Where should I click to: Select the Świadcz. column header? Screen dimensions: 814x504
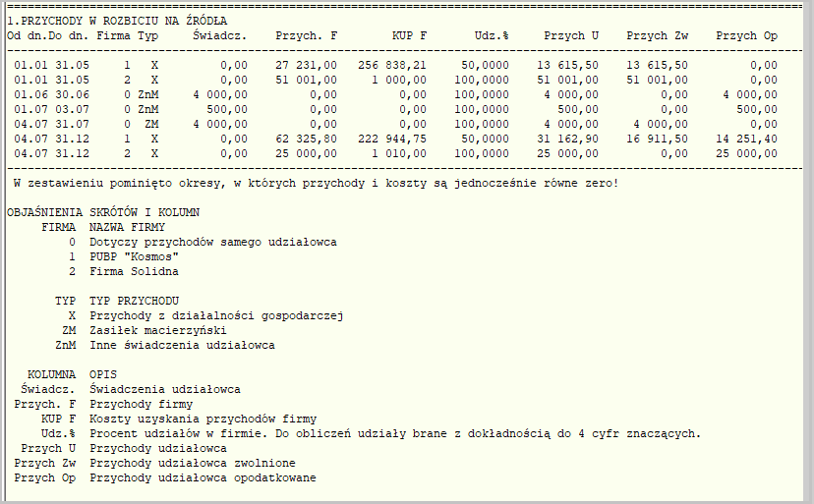click(219, 35)
